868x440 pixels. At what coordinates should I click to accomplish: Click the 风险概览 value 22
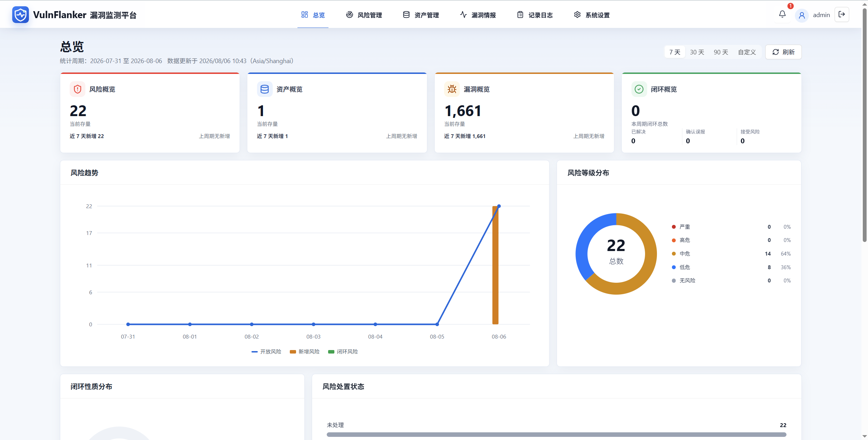coord(78,111)
